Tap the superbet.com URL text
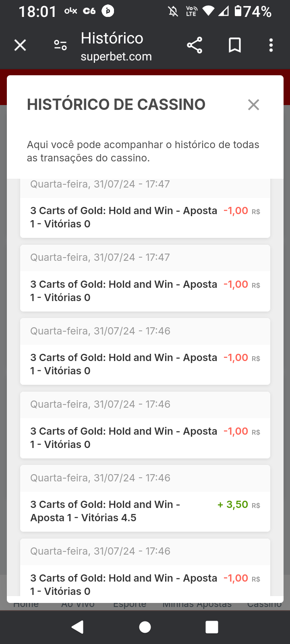The width and height of the screenshot is (290, 644). coord(116,57)
